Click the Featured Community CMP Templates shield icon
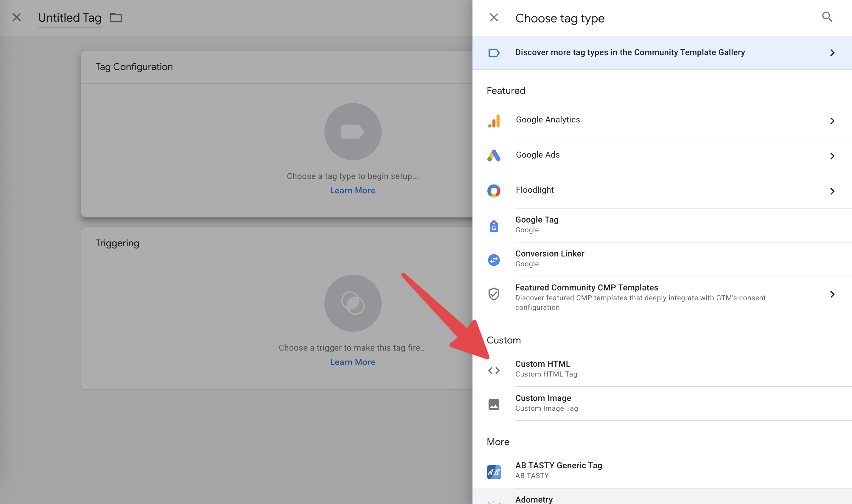 (494, 294)
